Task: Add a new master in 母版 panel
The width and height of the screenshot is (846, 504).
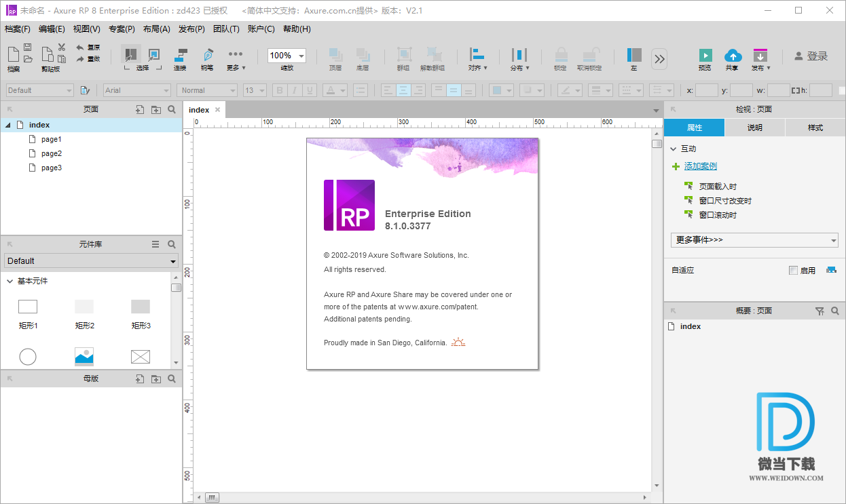Action: coord(140,379)
